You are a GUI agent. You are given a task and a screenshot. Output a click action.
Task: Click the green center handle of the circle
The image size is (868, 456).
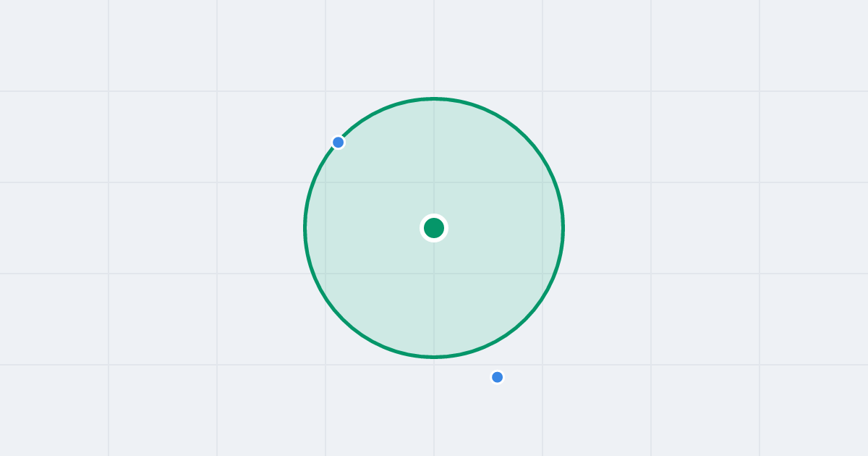(434, 228)
